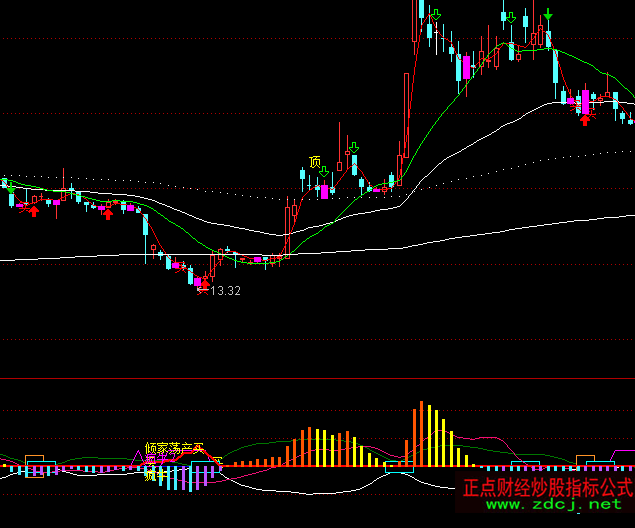Click the green hollow arrow below 顶 marker

point(324,173)
